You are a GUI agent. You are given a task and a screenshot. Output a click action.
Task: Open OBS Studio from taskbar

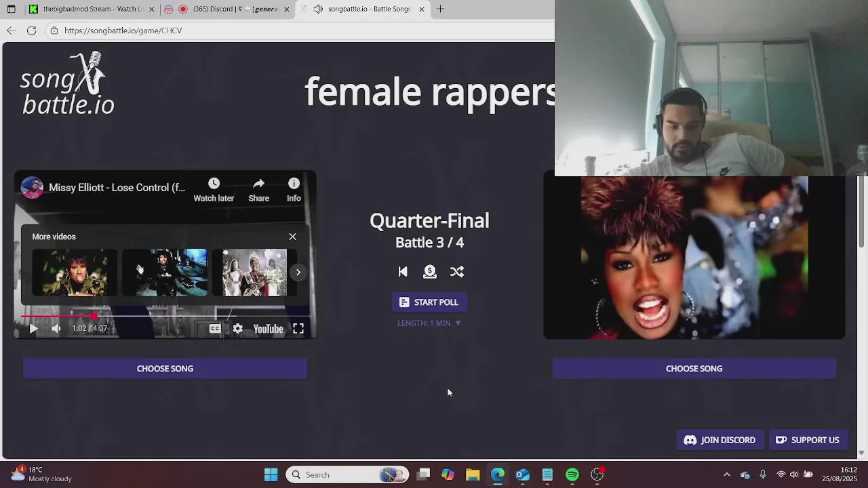(x=597, y=474)
